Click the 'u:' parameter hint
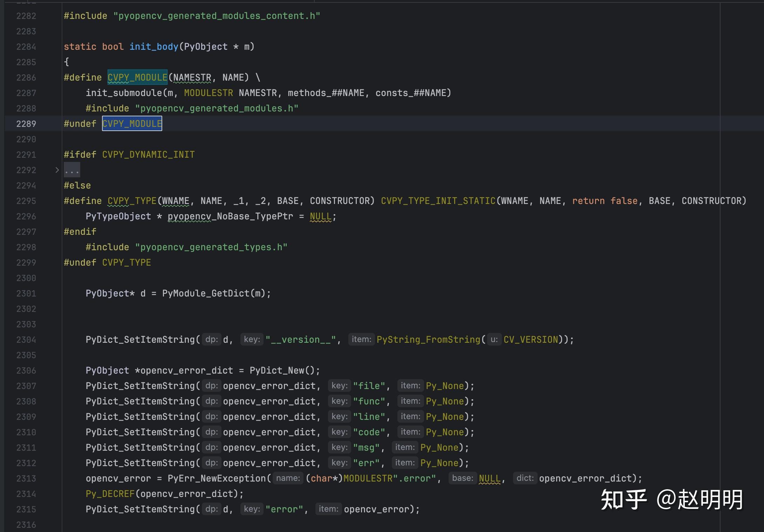This screenshot has width=764, height=532. point(494,339)
